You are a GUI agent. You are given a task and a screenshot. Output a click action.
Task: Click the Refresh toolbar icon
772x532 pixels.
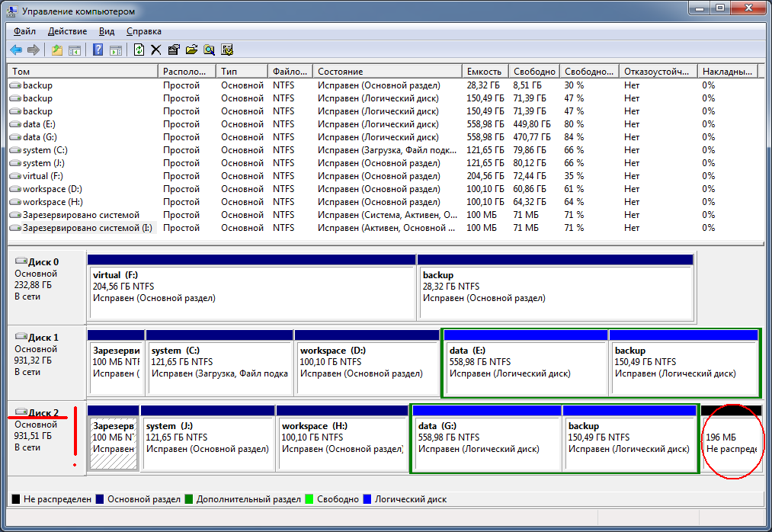pyautogui.click(x=139, y=50)
